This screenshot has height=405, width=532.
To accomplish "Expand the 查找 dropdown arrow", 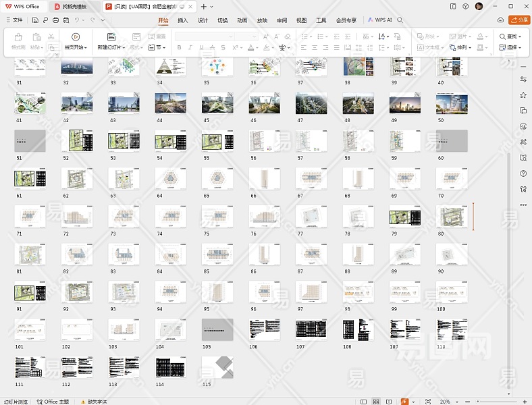I will point(521,36).
